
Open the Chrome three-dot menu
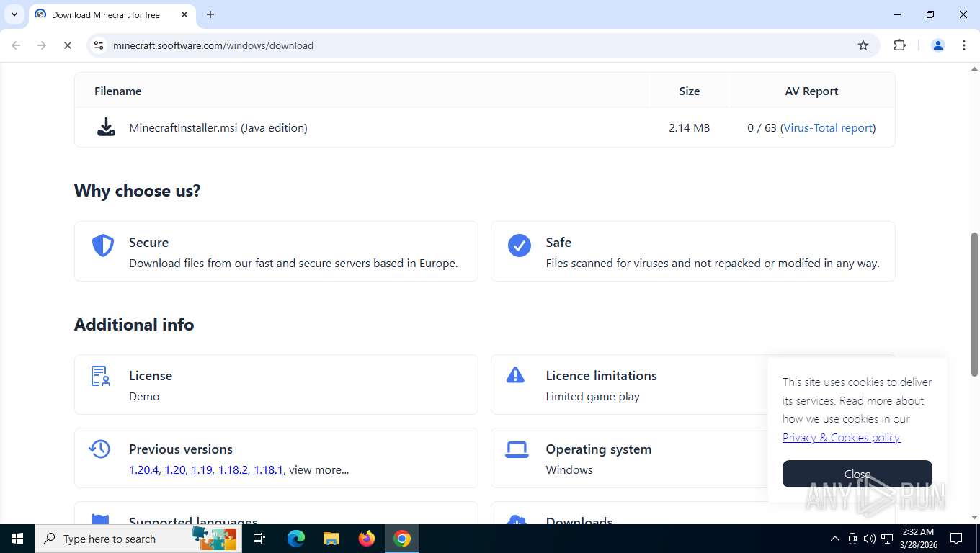[964, 45]
